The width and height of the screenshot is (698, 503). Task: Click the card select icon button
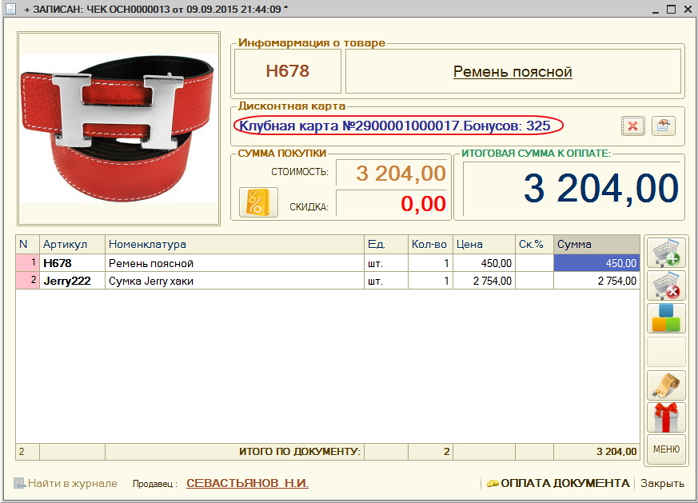663,126
